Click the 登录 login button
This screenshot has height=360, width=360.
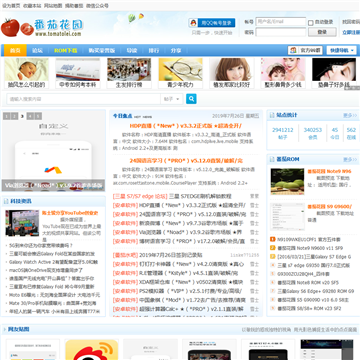coord(322,32)
